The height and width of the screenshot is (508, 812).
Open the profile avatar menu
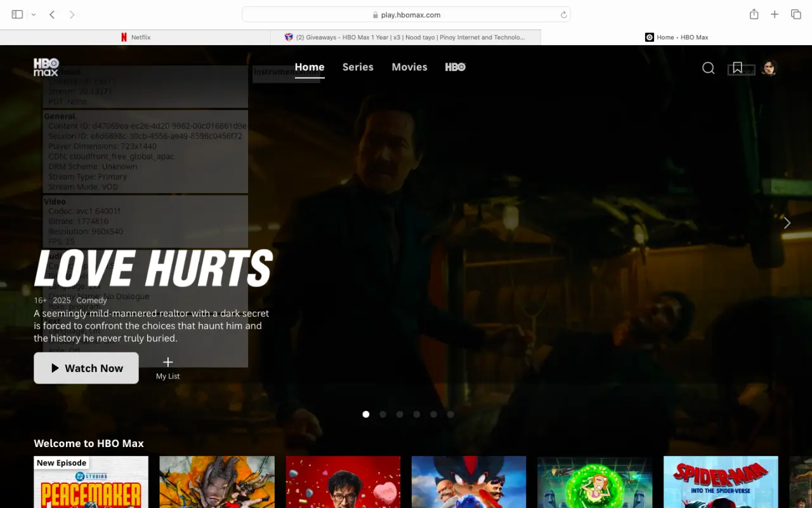point(769,68)
